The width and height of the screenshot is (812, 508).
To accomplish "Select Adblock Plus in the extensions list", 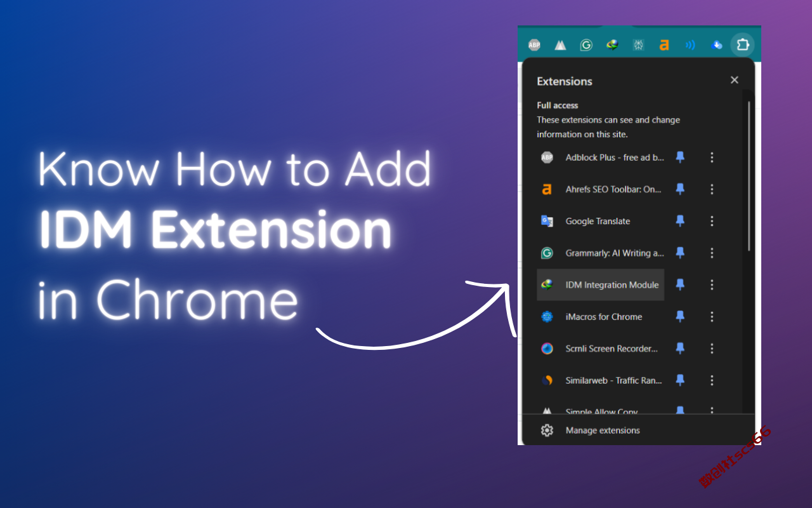I will (601, 157).
